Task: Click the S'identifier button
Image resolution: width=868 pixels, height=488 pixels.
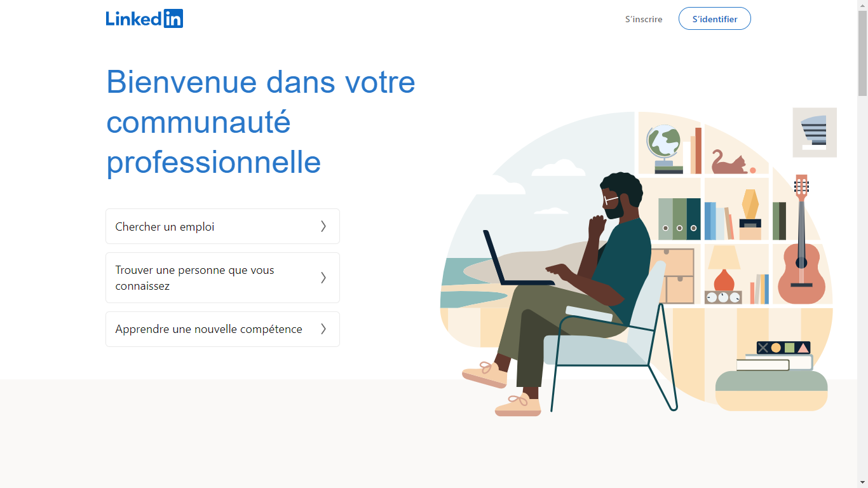Action: (x=715, y=18)
